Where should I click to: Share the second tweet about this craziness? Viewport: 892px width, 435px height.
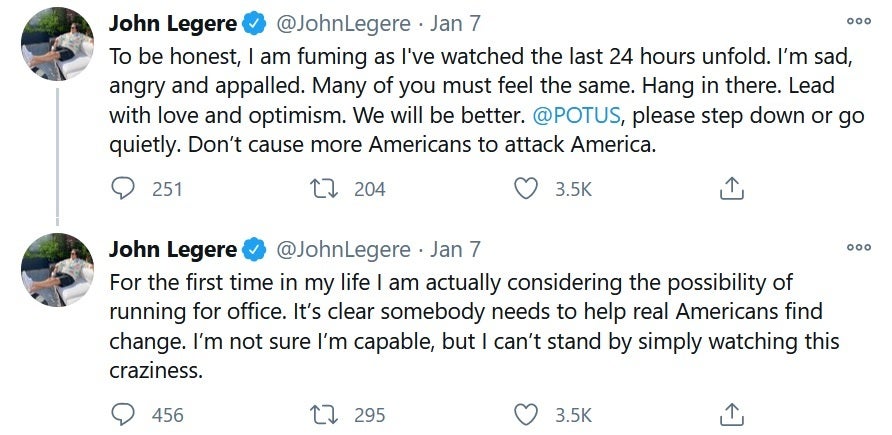click(731, 413)
